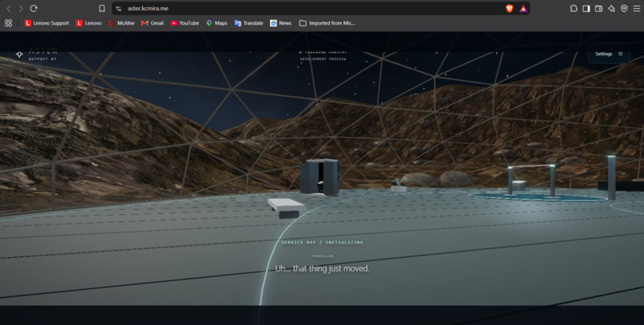Toggle the browser sidebar panel
This screenshot has height=325, width=644.
[x=586, y=9]
